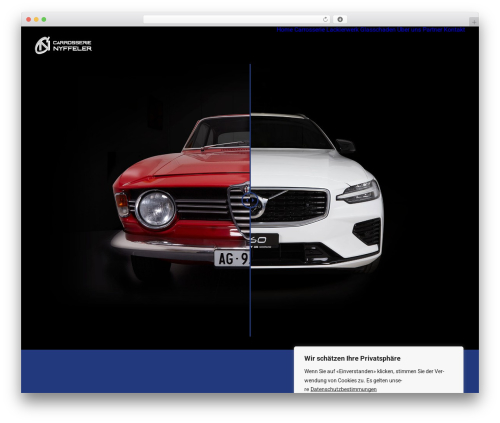Open the Home navigation link
Image resolution: width=500 pixels, height=423 pixels.
coord(284,30)
